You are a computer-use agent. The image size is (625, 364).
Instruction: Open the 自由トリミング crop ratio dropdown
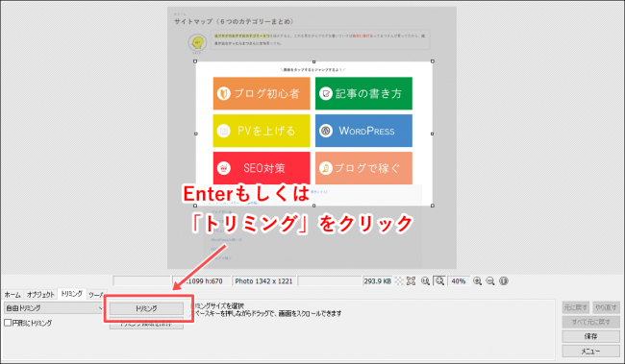pyautogui.click(x=54, y=308)
